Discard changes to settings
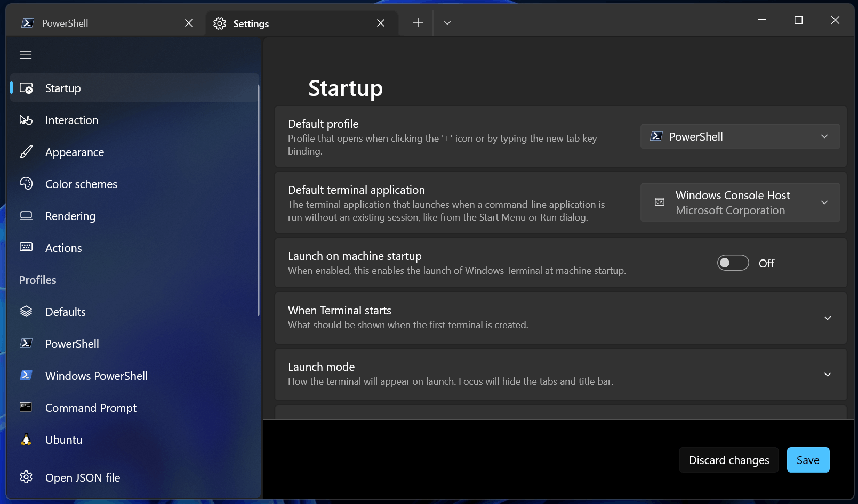The height and width of the screenshot is (504, 858). 728,459
